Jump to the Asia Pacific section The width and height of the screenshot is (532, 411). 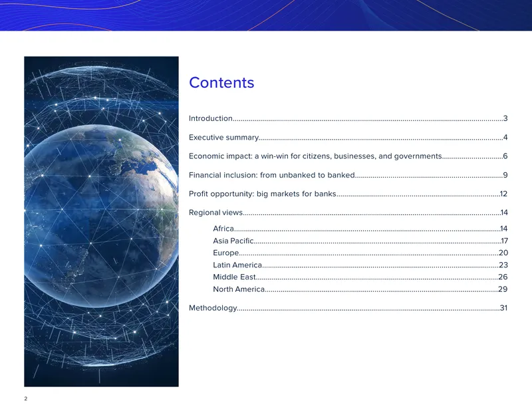point(360,241)
